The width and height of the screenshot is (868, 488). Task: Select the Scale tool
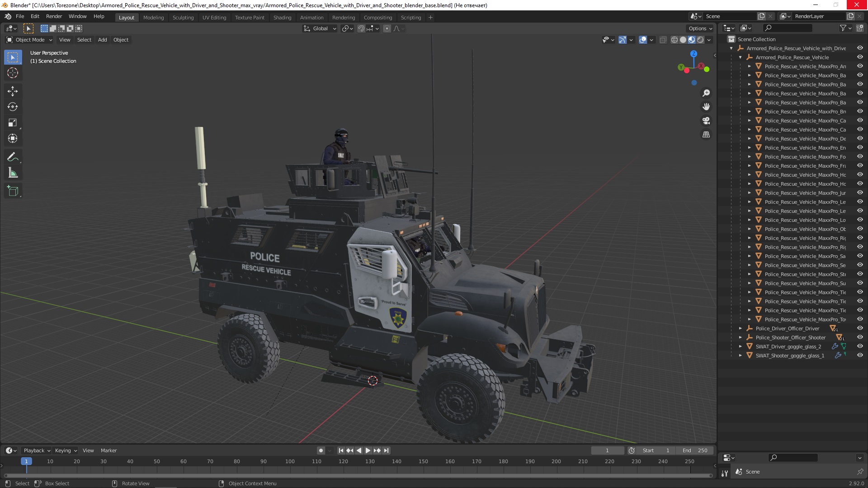point(13,123)
